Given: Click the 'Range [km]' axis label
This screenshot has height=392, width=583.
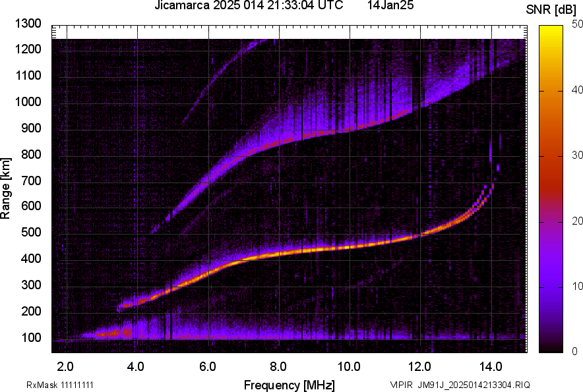Looking at the screenshot, I should click(5, 189).
